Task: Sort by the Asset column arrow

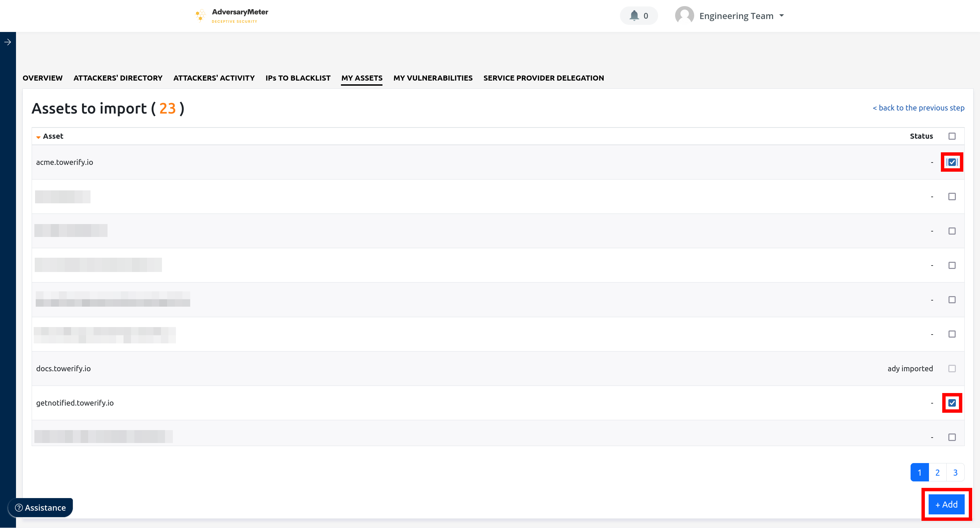Action: [x=38, y=137]
